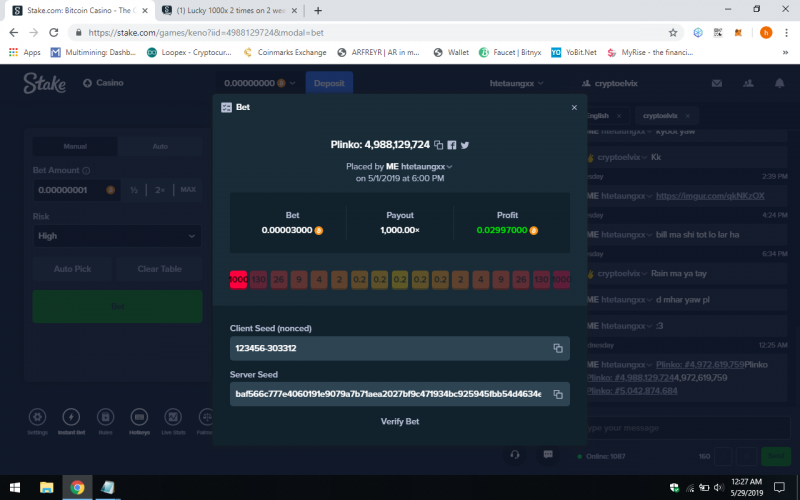
Task: Share the bet on Facebook
Action: 452,145
